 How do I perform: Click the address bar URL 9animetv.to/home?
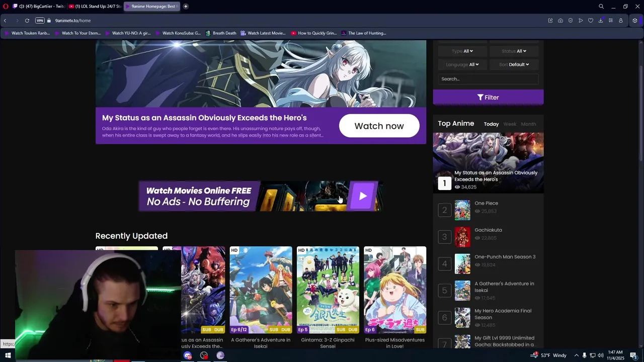[73, 21]
